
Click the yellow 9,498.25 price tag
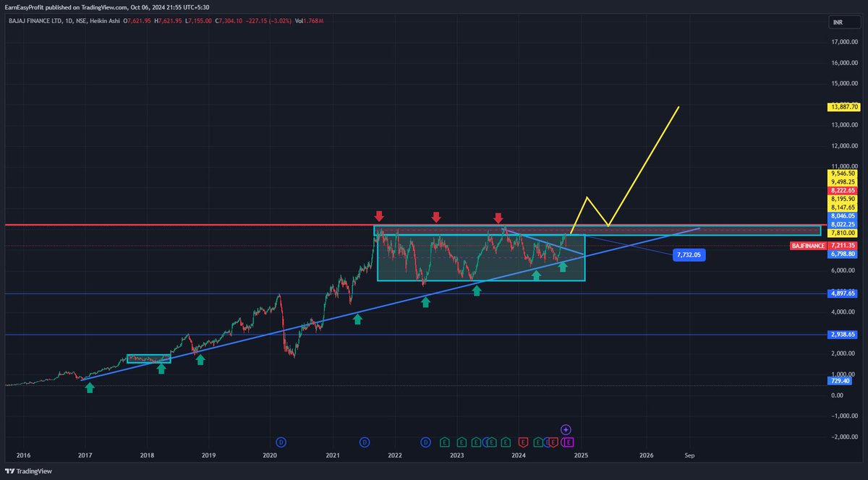843,182
